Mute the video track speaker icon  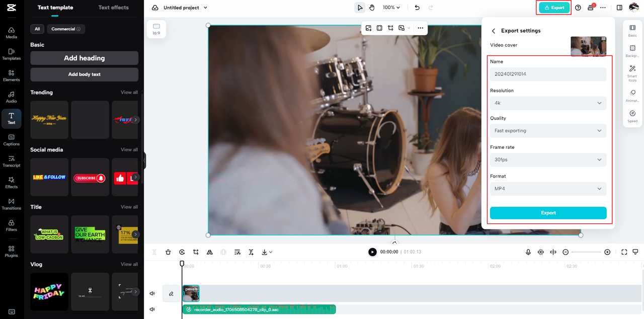pos(152,293)
